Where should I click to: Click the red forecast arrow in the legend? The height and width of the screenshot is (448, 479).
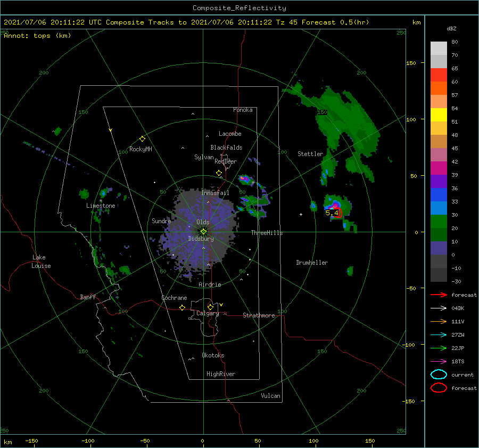click(439, 295)
